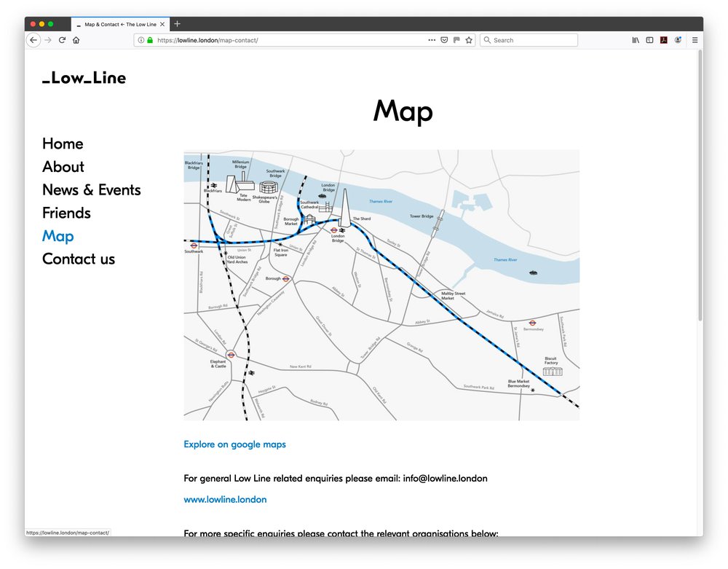The width and height of the screenshot is (728, 569).
Task: Show site information via the info icon
Action: [x=141, y=40]
